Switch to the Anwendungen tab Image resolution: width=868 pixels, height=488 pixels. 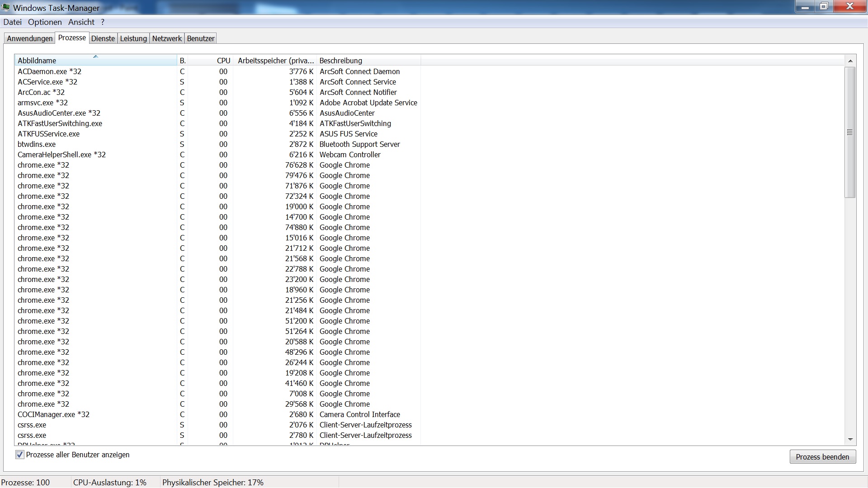[30, 38]
